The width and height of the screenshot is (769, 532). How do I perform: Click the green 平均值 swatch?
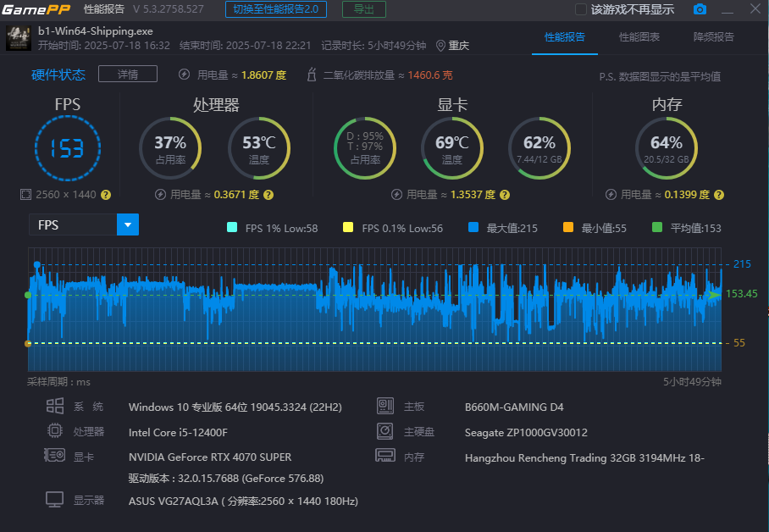[657, 227]
